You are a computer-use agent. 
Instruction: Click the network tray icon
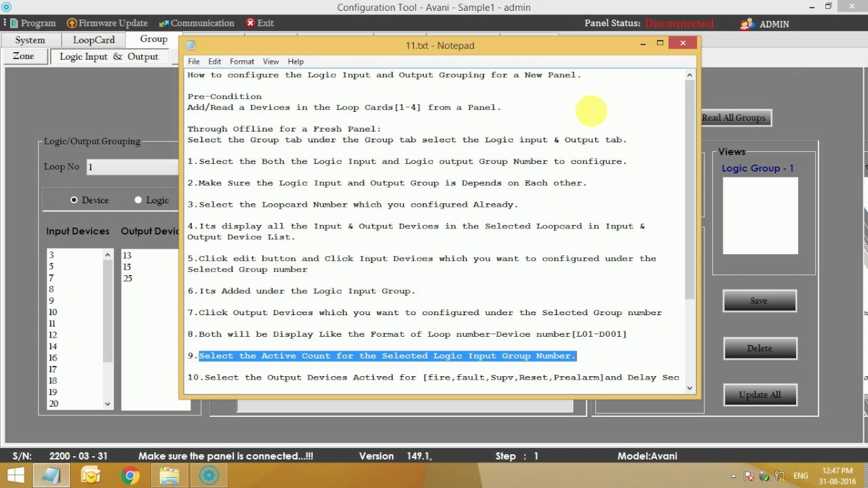click(x=780, y=476)
